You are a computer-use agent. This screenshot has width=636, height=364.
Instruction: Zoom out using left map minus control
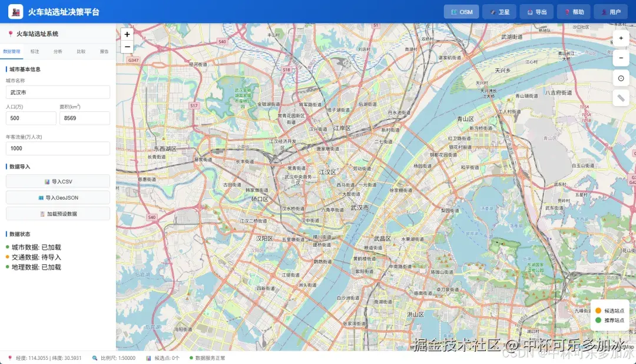(x=127, y=47)
